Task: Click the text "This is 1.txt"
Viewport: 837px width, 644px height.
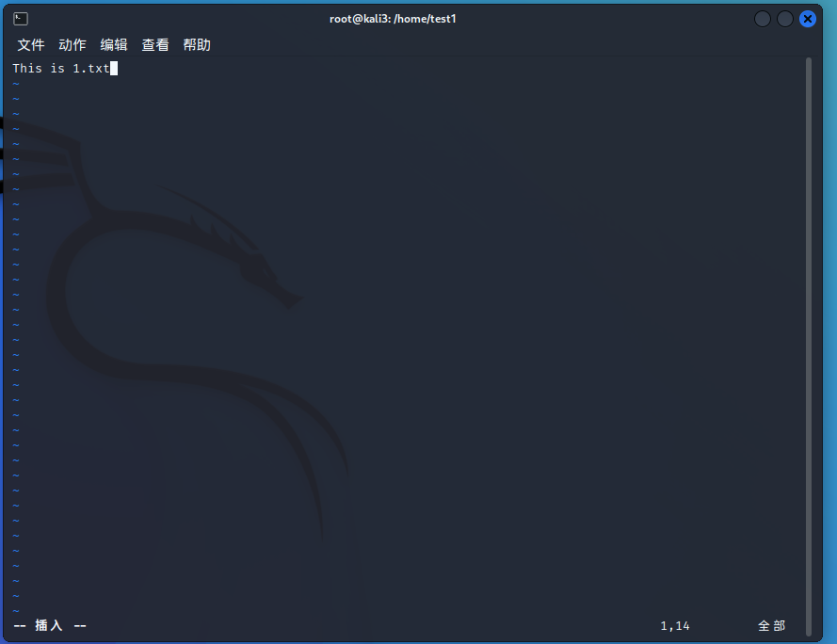Action: (x=61, y=69)
